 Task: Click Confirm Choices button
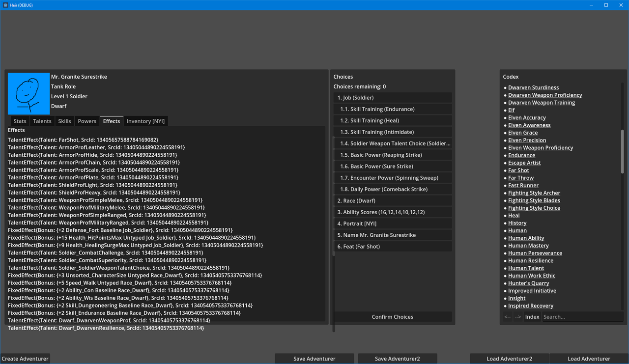[393, 317]
